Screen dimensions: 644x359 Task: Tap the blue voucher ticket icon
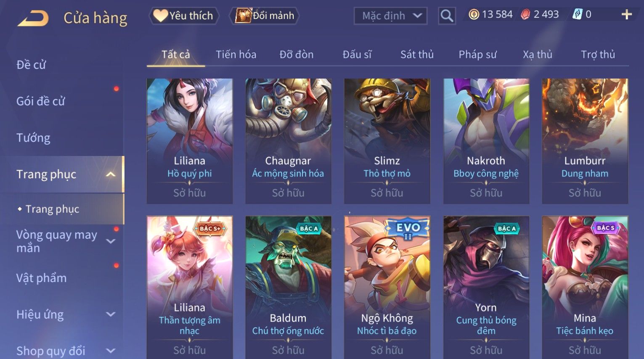pyautogui.click(x=577, y=15)
